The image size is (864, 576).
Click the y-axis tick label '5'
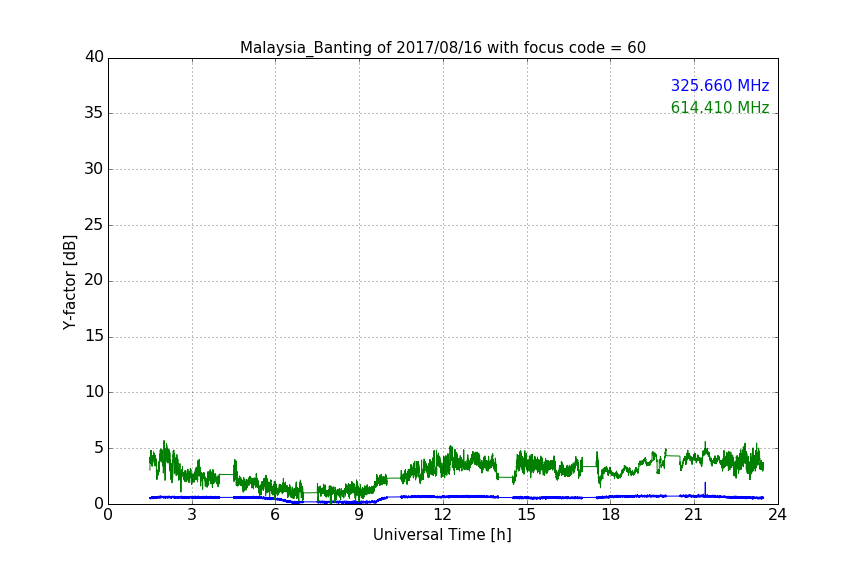(x=99, y=448)
